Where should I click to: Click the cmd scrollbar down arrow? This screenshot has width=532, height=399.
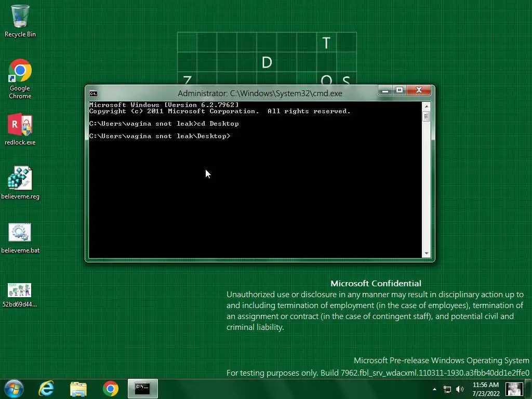[427, 254]
